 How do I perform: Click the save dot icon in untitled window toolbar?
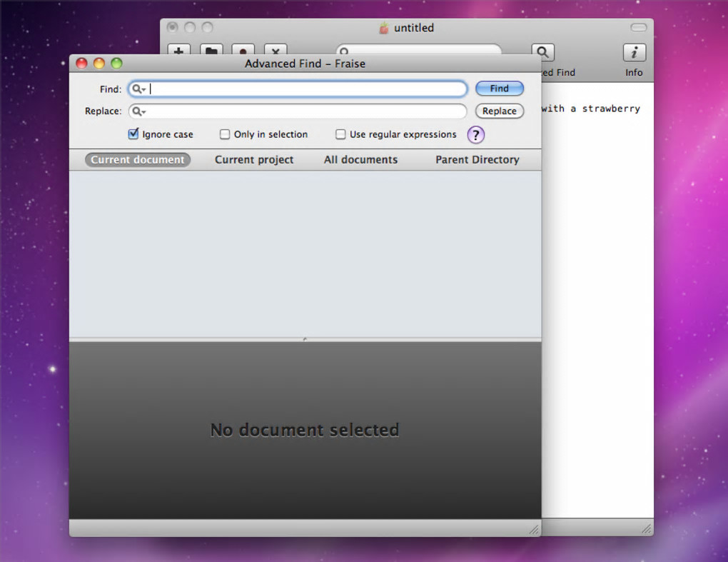tap(243, 50)
